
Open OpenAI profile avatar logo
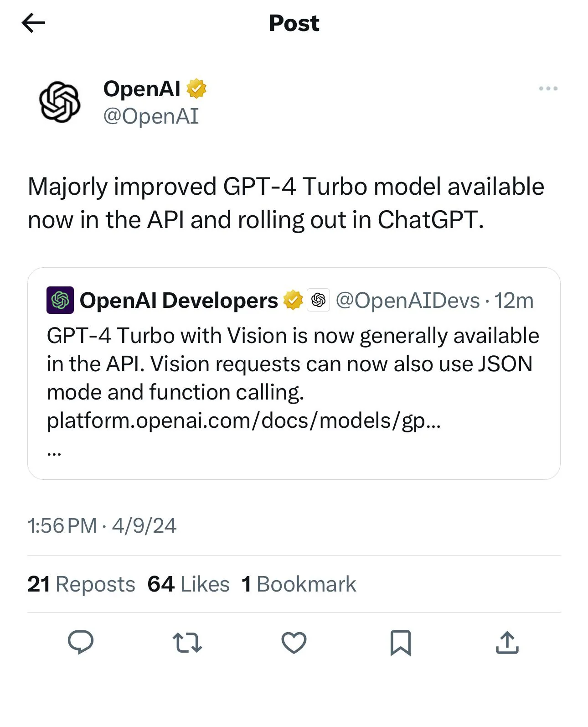(x=60, y=102)
